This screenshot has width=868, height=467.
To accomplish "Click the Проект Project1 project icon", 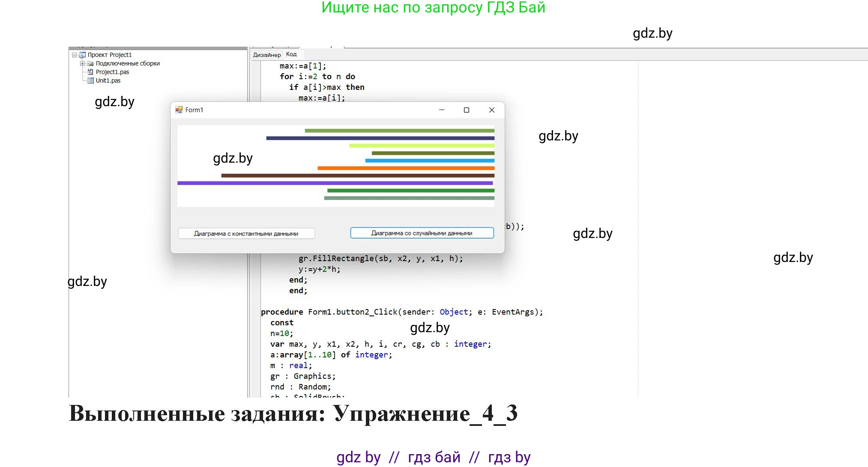I will click(x=83, y=55).
